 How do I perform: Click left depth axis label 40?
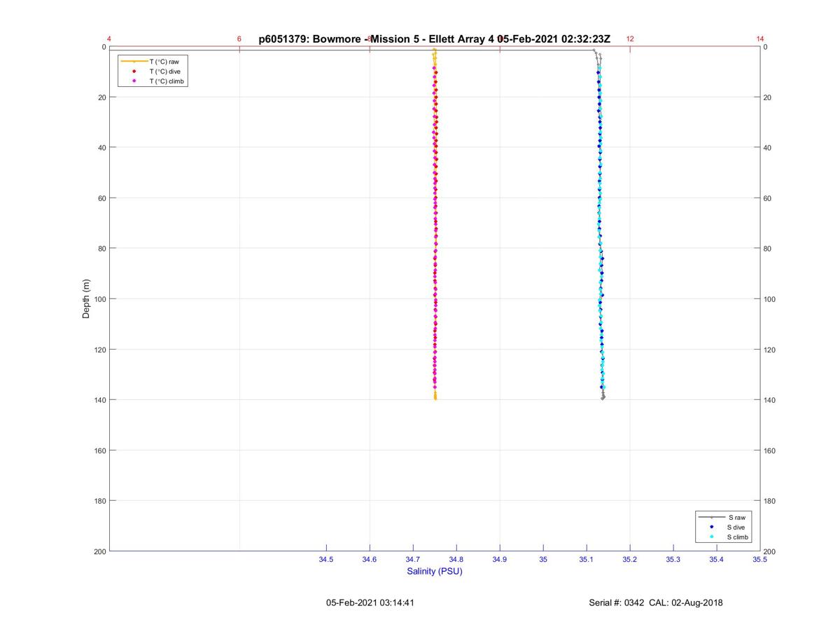coord(101,148)
